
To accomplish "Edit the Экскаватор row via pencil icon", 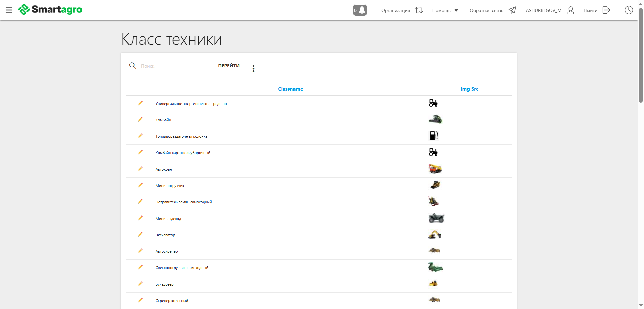I will pyautogui.click(x=140, y=235).
